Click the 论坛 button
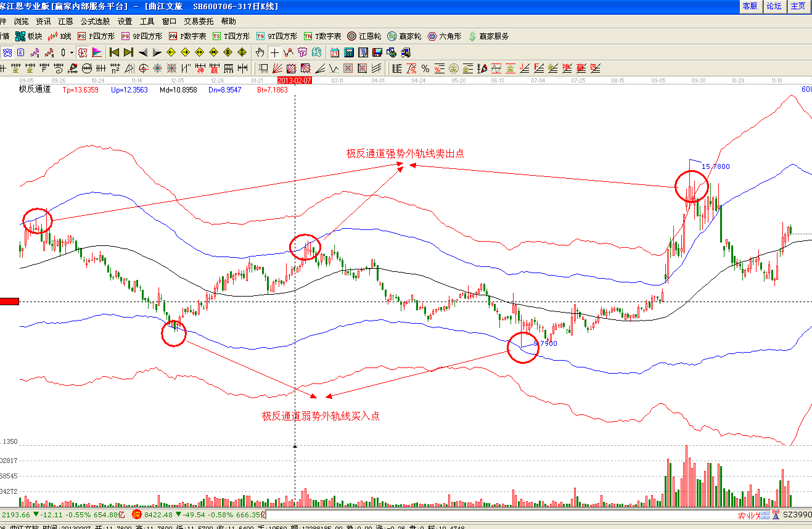The width and height of the screenshot is (812, 529). (x=774, y=6)
